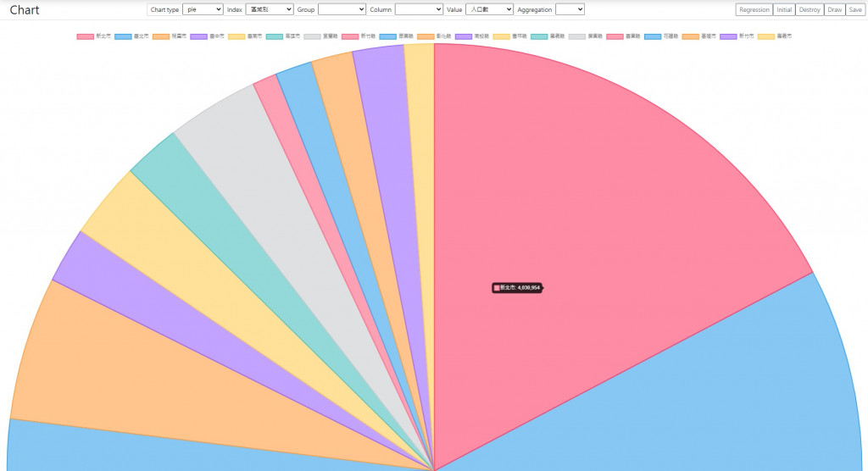Toggle the 臺南市 legend item

click(x=245, y=36)
